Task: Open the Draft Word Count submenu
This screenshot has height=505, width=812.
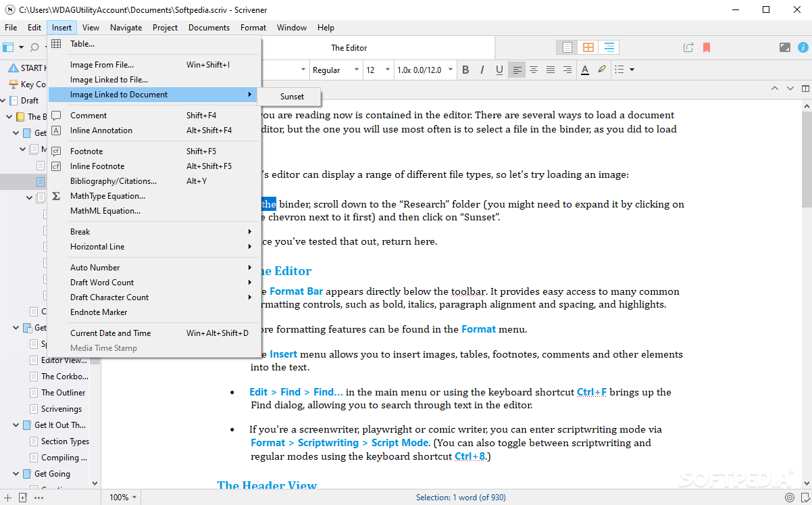Action: pyautogui.click(x=155, y=283)
